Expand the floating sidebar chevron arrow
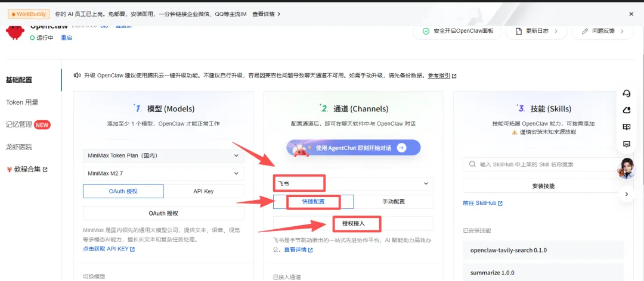Image resolution: width=644 pixels, height=281 pixels. tap(627, 195)
